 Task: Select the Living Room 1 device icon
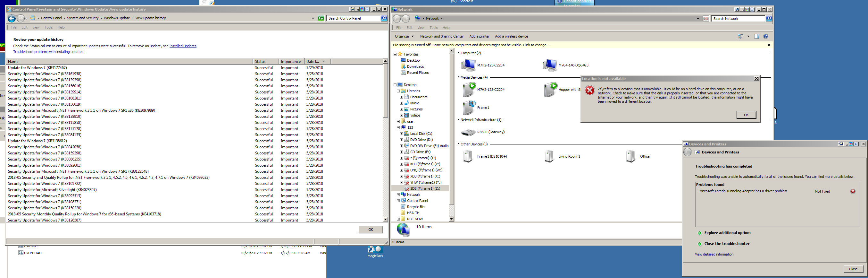click(549, 156)
